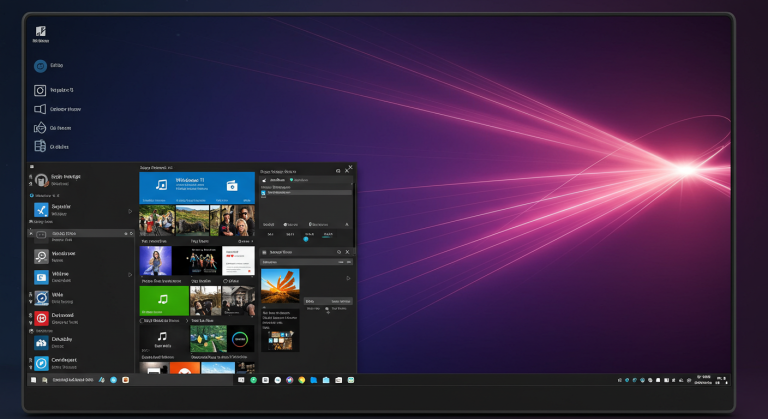
Task: Click the gray button bar below the play arrow
Action: (328, 301)
